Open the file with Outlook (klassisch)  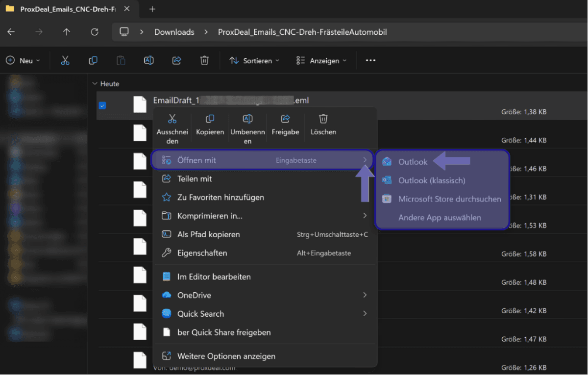442,180
